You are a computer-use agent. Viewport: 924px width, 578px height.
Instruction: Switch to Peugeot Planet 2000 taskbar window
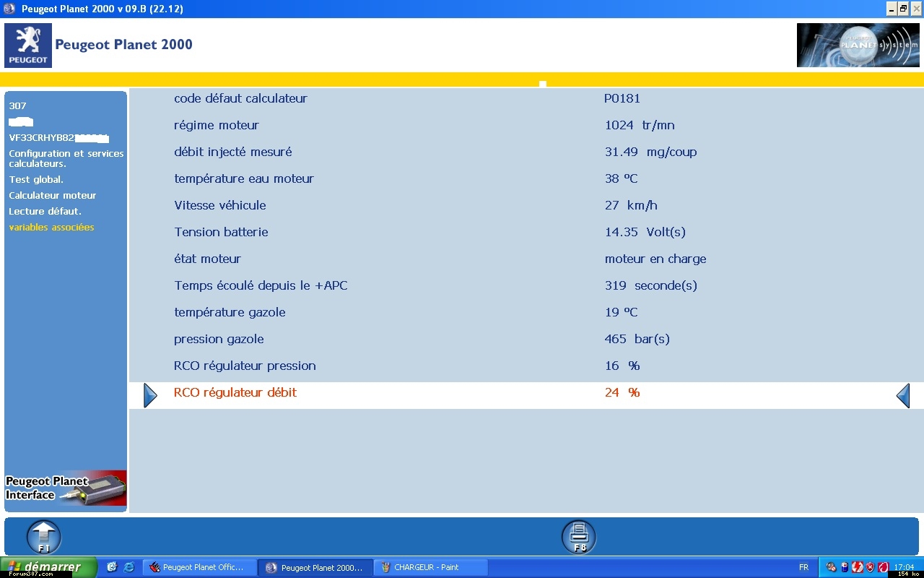315,567
